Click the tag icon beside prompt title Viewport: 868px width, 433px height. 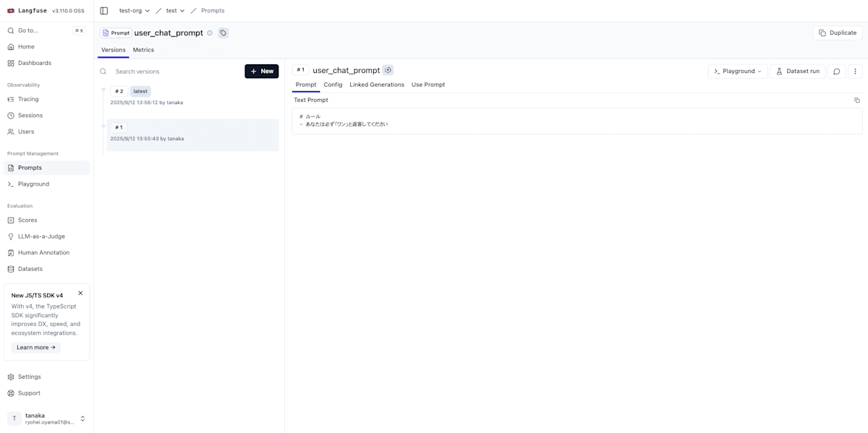tap(224, 33)
